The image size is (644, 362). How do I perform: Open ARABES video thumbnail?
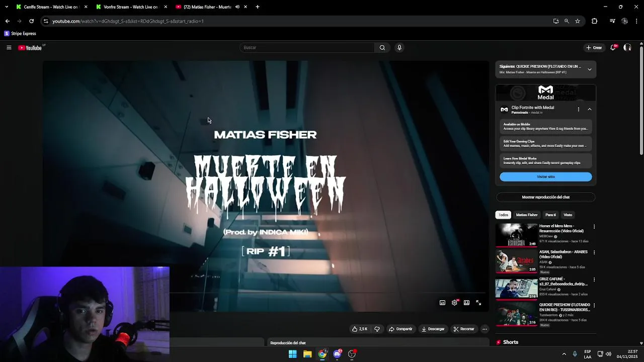[x=517, y=261]
